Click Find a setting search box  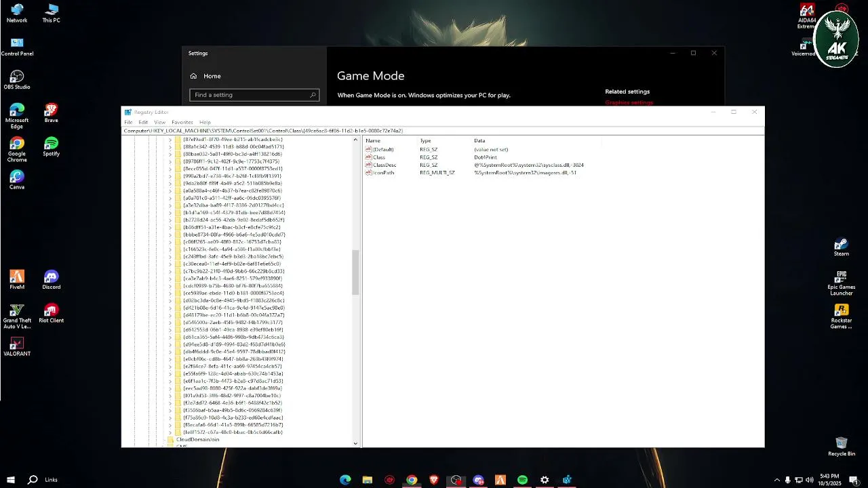pyautogui.click(x=254, y=95)
